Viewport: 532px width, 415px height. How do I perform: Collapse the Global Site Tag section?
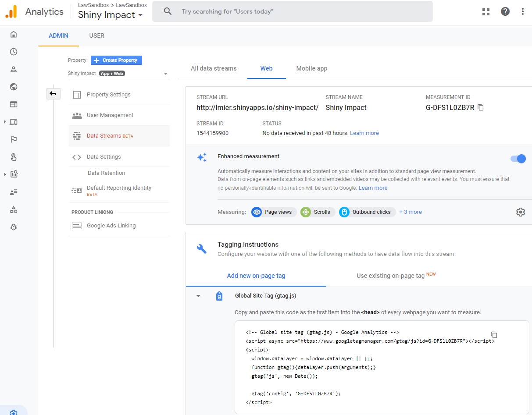click(x=198, y=296)
